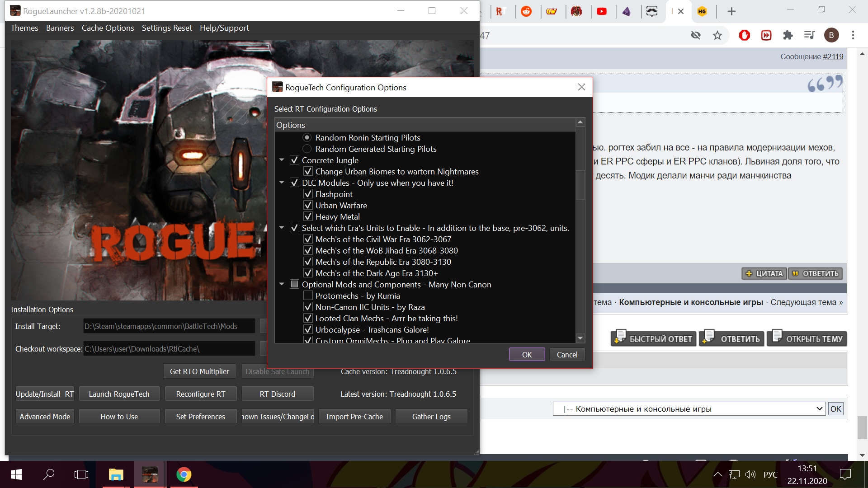The height and width of the screenshot is (488, 868).
Task: Open the red video downloader extension
Action: 766,35
